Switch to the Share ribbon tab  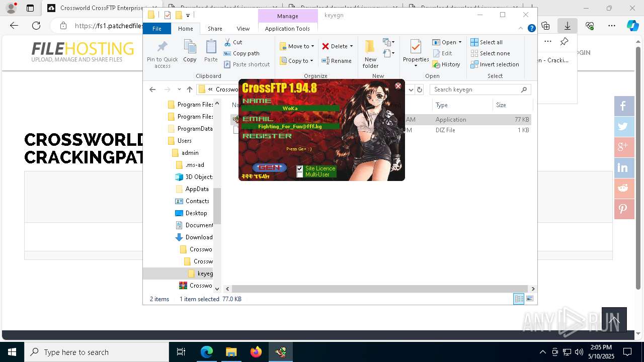click(215, 29)
